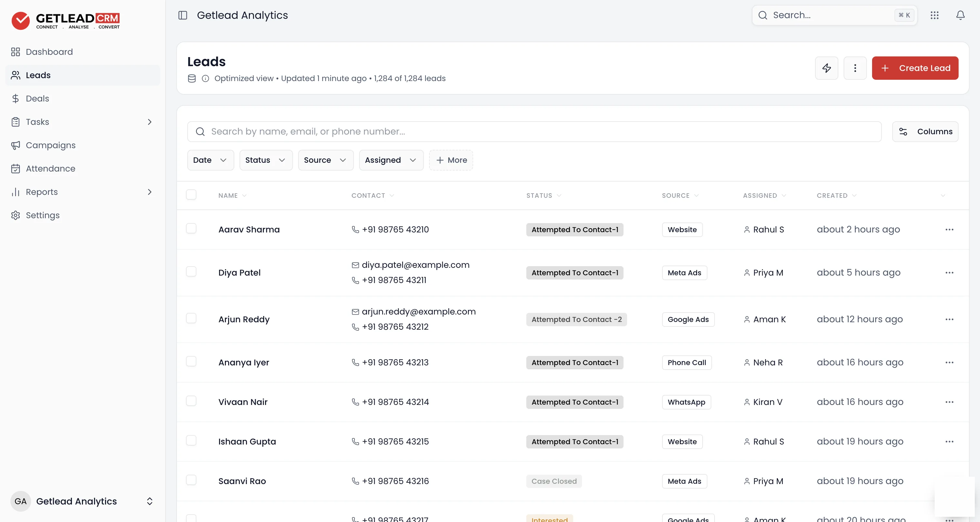Open lead Aarav Sharma
Viewport: 980px width, 522px height.
click(x=249, y=230)
